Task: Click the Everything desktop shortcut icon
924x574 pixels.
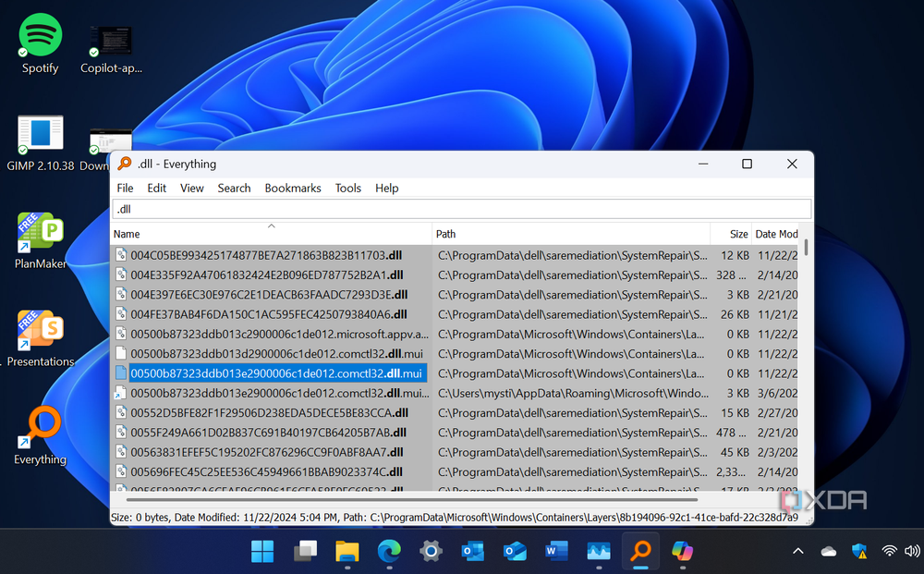Action: (x=40, y=430)
